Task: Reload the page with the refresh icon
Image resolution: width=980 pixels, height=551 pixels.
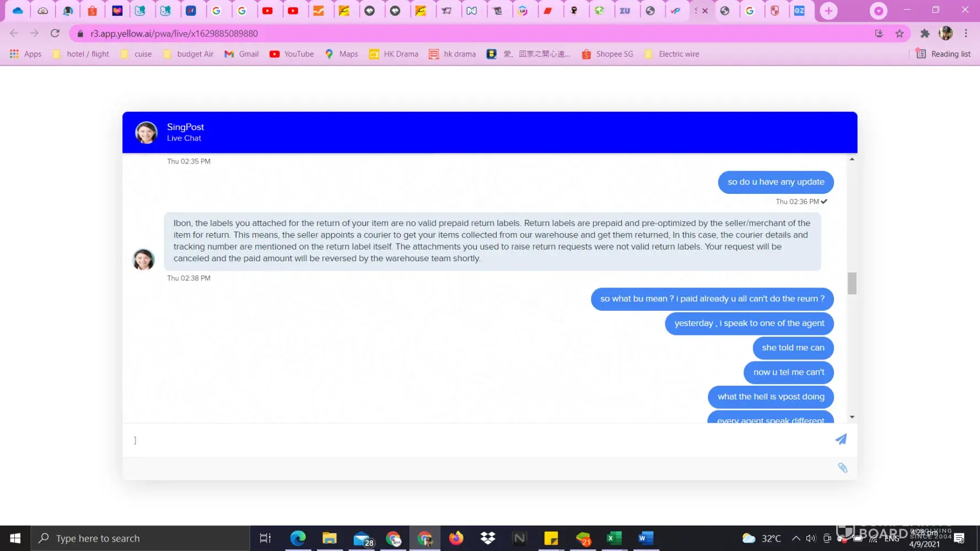Action: pyautogui.click(x=55, y=34)
